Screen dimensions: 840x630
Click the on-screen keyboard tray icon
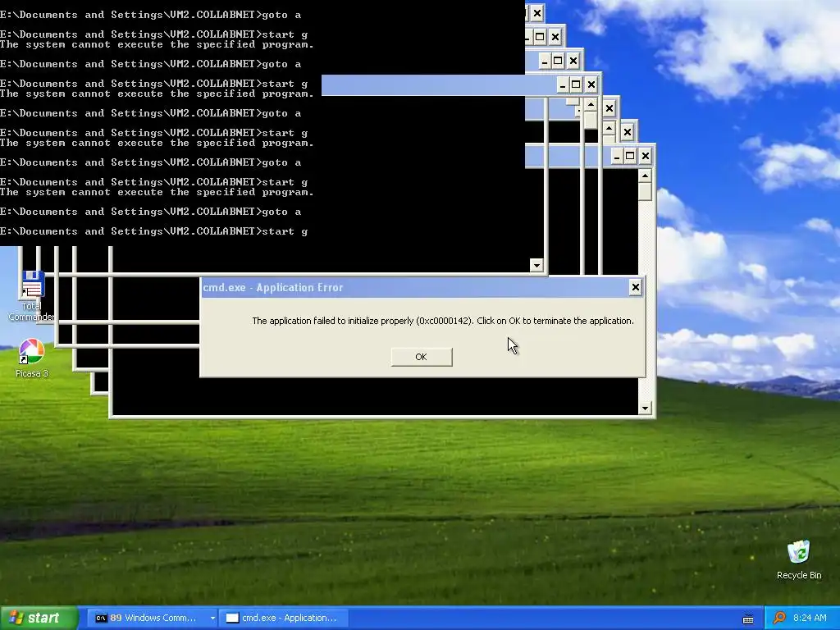pos(748,619)
